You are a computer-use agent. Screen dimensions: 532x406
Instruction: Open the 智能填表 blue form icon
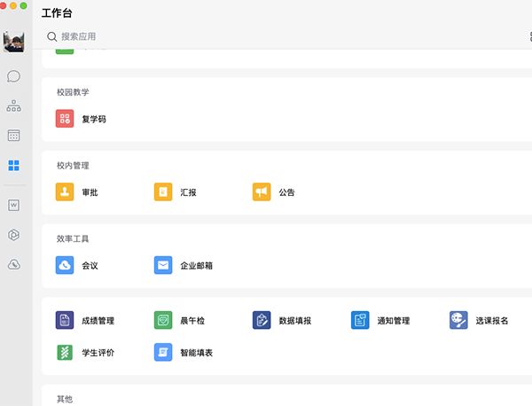tap(163, 352)
